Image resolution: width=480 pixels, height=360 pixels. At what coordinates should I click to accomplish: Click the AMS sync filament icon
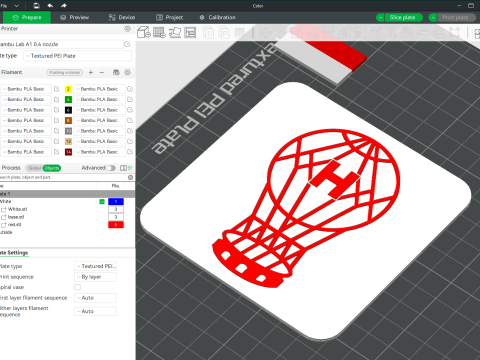[116, 72]
